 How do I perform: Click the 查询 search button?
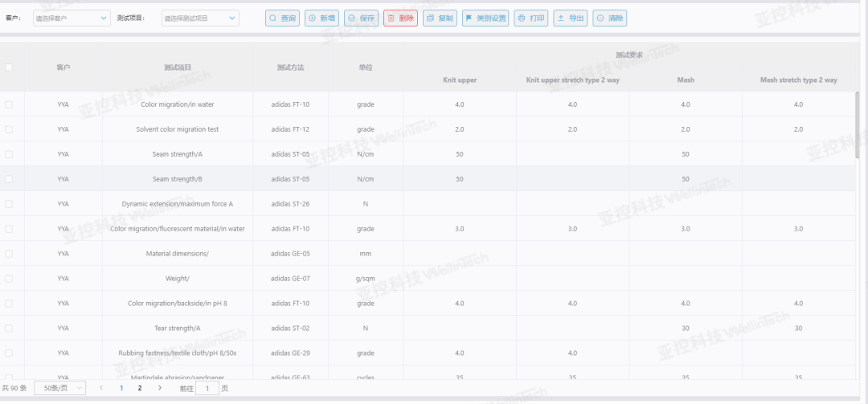pyautogui.click(x=282, y=18)
